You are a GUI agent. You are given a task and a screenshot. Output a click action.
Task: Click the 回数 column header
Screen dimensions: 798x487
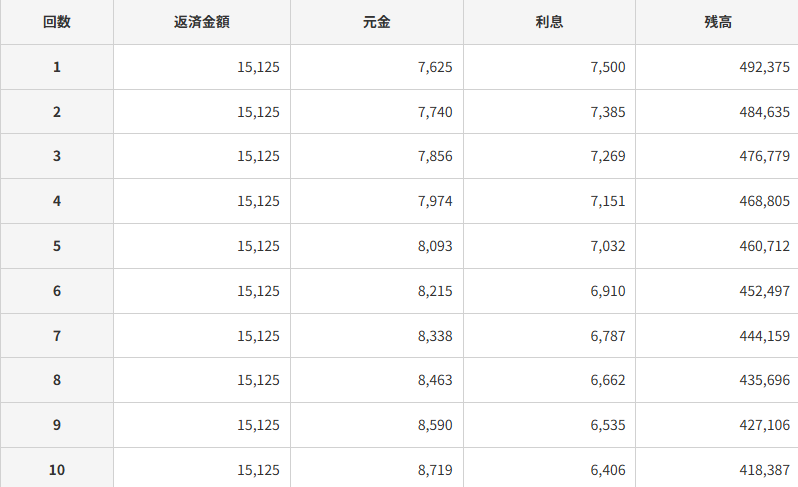(56, 22)
